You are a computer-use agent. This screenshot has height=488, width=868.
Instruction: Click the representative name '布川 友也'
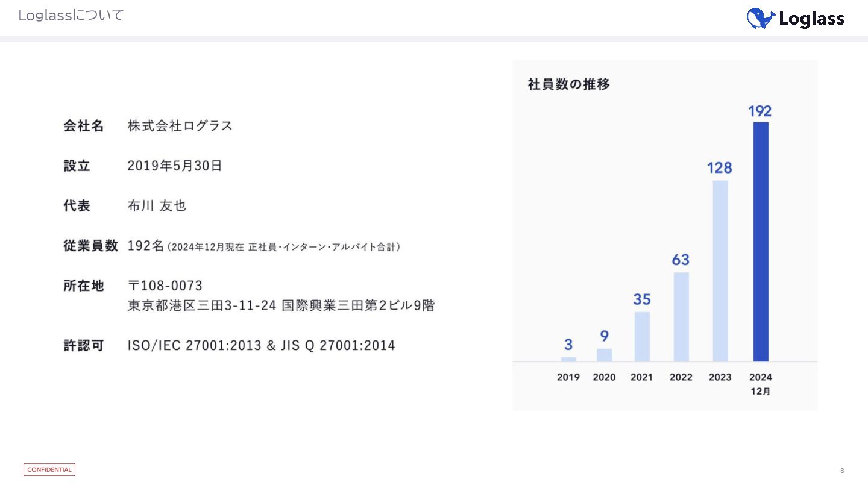pos(157,206)
